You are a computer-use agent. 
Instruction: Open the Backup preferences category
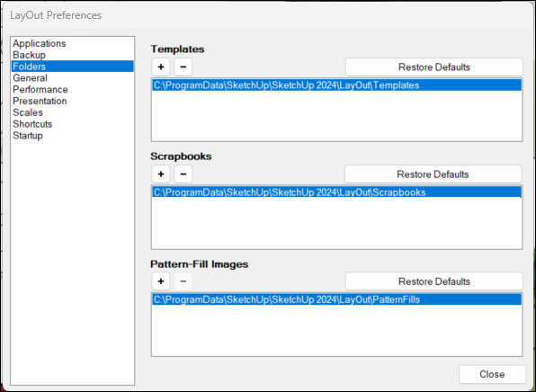click(x=72, y=55)
